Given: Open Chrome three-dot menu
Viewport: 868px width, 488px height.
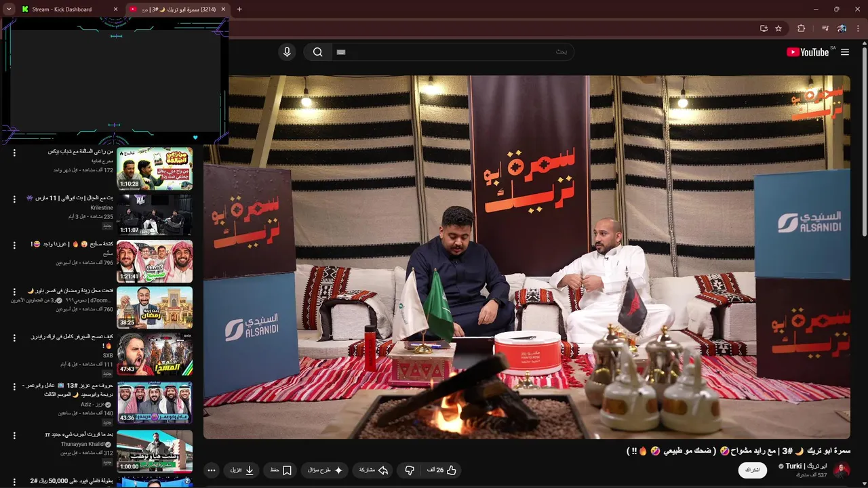Looking at the screenshot, I should pyautogui.click(x=859, y=28).
